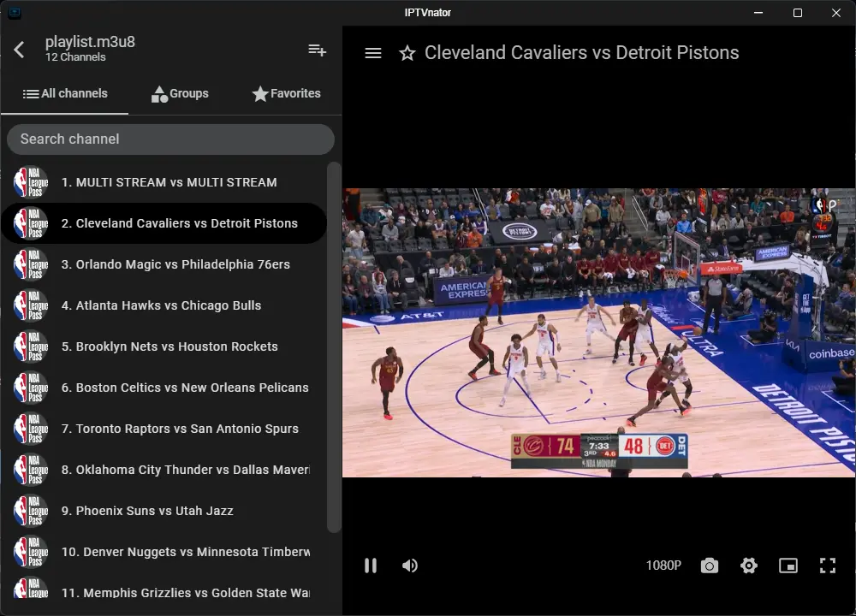Click the IPTVnator app icon in title bar
Image resolution: width=856 pixels, height=616 pixels.
pyautogui.click(x=15, y=12)
